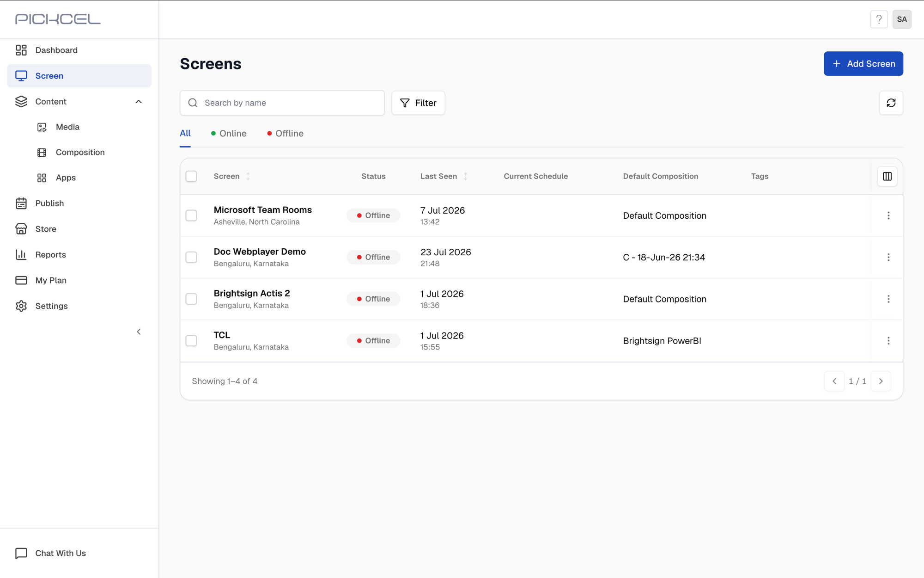Click the refresh screens list icon
This screenshot has height=578, width=924.
click(x=891, y=103)
